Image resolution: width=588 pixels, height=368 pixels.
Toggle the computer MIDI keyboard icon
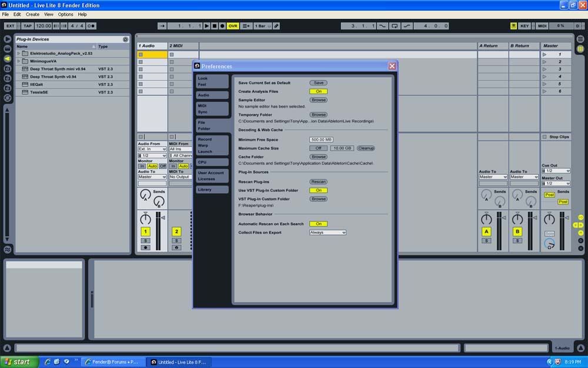tap(513, 26)
